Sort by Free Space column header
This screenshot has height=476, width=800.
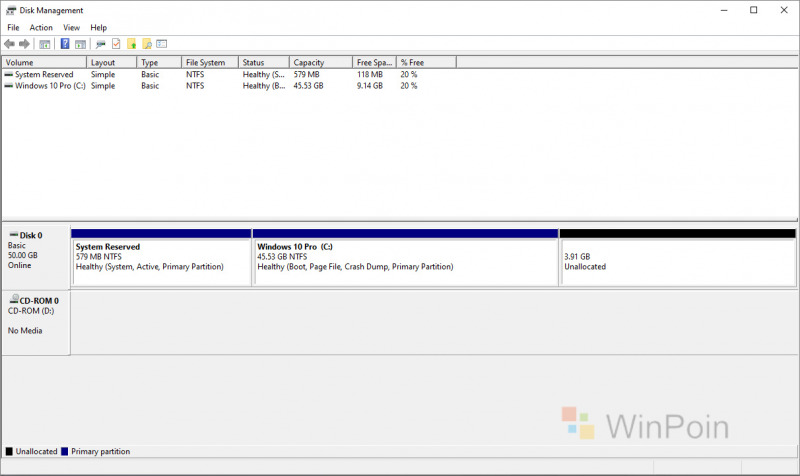click(x=374, y=62)
